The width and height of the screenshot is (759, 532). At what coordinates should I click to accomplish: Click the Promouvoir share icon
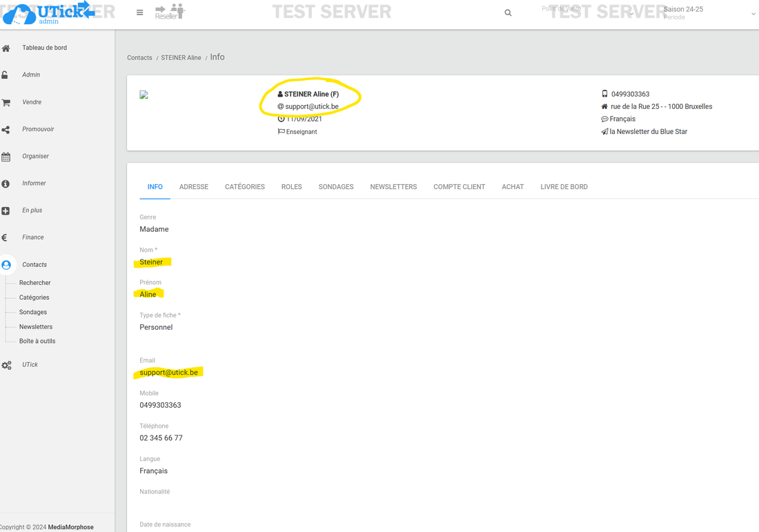point(6,130)
